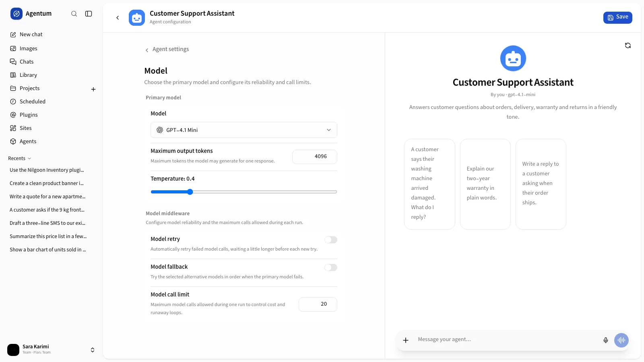
Task: Open Sites page
Action: pyautogui.click(x=52, y=128)
